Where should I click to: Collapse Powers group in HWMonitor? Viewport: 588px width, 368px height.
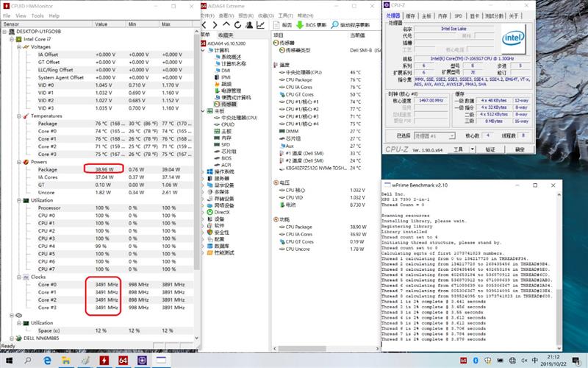[x=19, y=162]
